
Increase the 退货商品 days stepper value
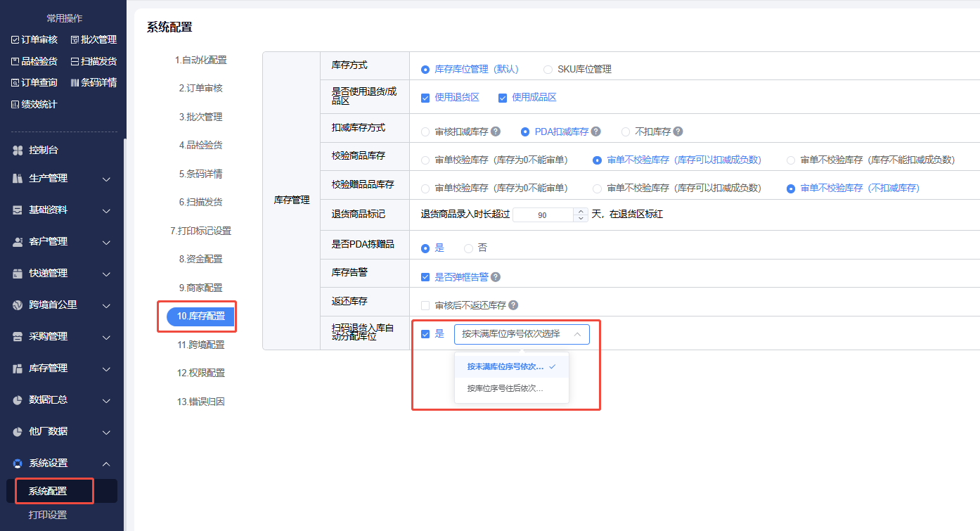(x=581, y=211)
